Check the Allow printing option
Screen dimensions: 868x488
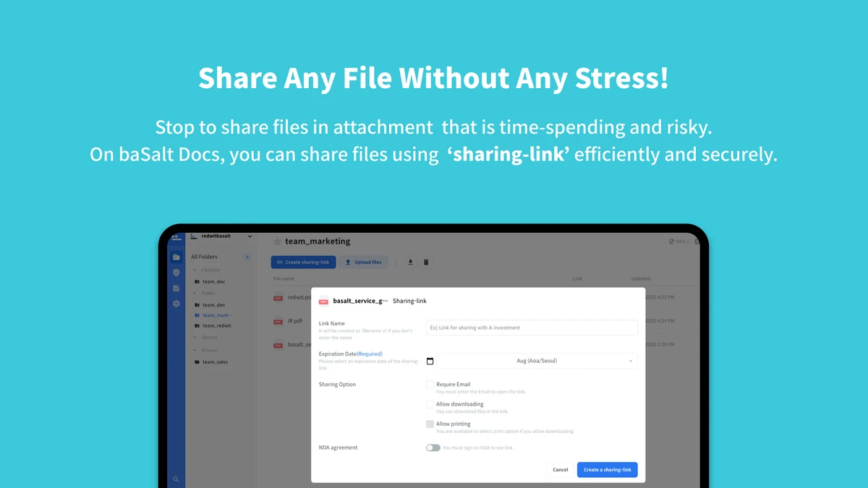[430, 424]
